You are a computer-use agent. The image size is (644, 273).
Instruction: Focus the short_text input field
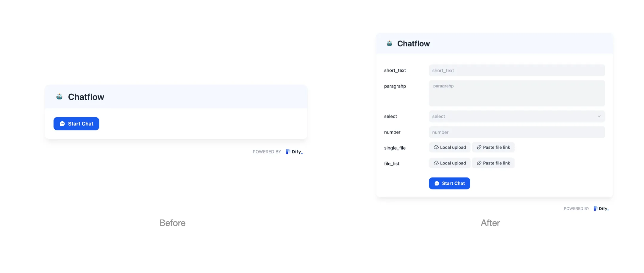coord(517,70)
